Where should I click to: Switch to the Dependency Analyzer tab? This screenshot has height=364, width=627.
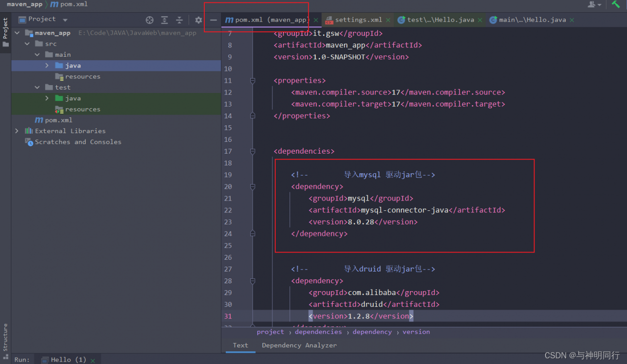(x=299, y=345)
